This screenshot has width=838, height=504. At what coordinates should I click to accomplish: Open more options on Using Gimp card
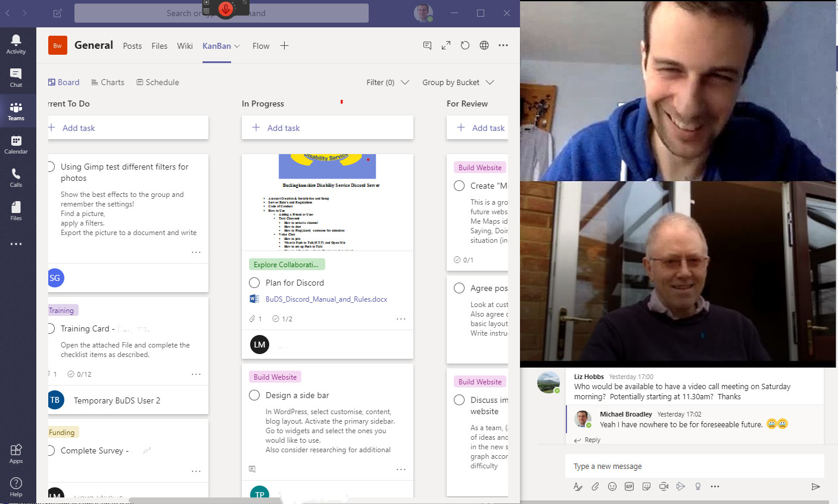pyautogui.click(x=196, y=252)
